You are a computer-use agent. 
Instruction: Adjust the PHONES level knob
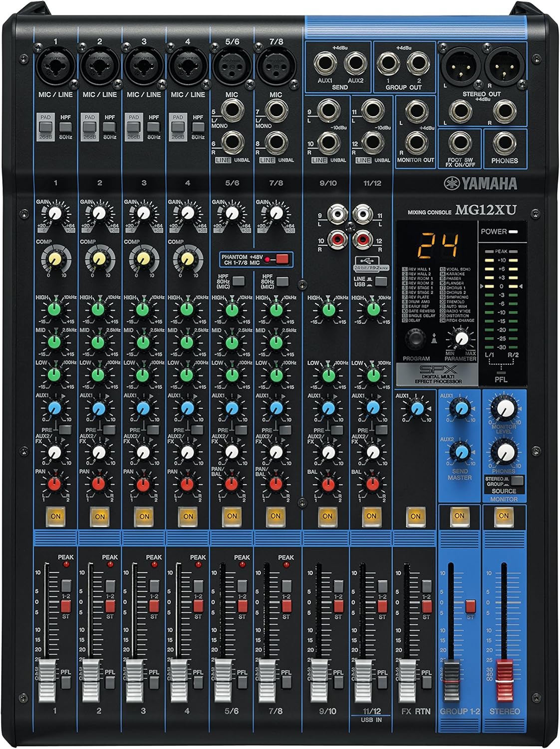pos(507,452)
